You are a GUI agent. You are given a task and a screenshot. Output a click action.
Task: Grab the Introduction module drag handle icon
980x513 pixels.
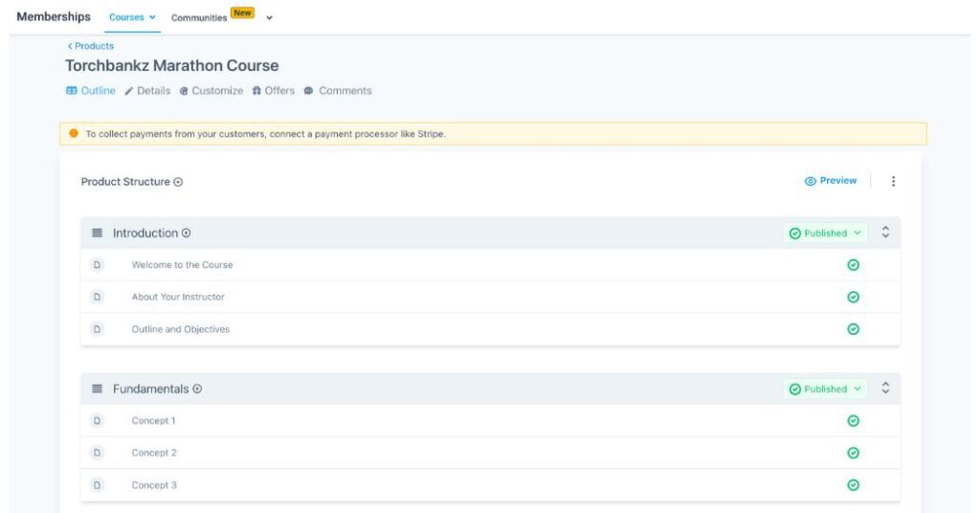97,234
